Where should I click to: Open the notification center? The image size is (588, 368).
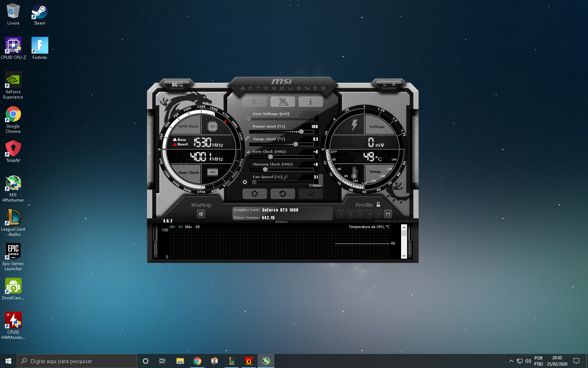point(576,361)
